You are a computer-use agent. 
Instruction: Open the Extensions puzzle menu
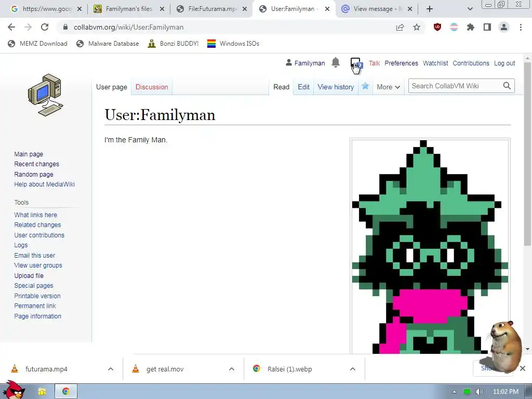471,27
